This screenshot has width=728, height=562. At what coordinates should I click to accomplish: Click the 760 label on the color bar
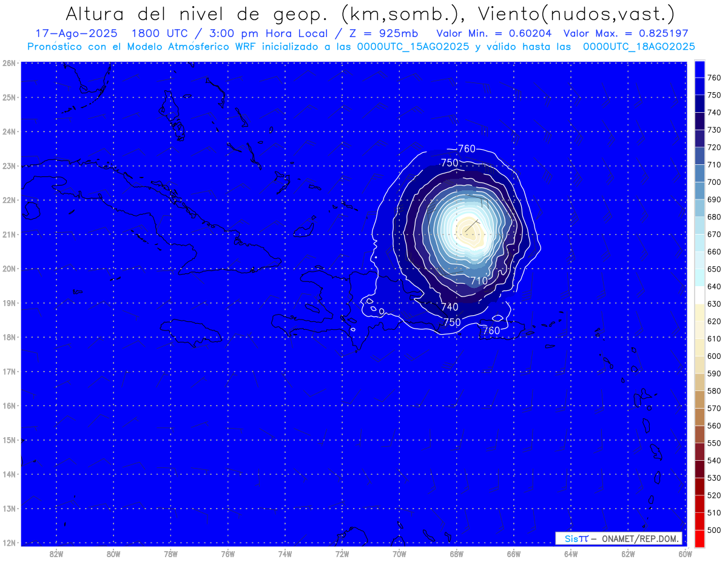click(x=714, y=78)
